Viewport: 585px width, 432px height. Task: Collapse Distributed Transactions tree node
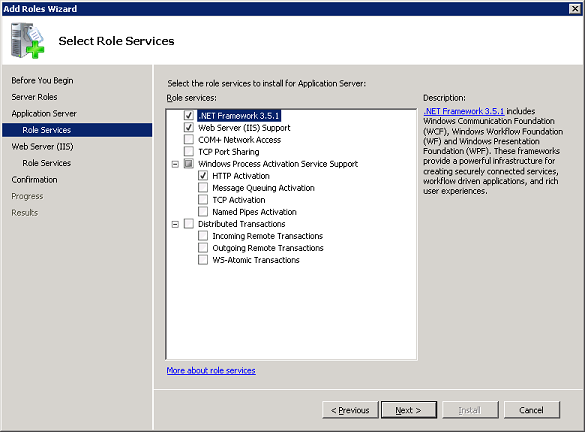pos(175,224)
